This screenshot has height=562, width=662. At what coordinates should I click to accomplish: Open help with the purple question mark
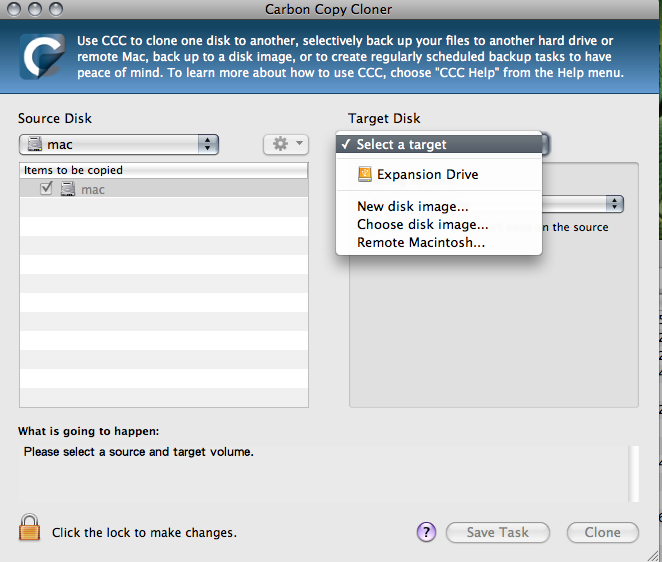(426, 532)
